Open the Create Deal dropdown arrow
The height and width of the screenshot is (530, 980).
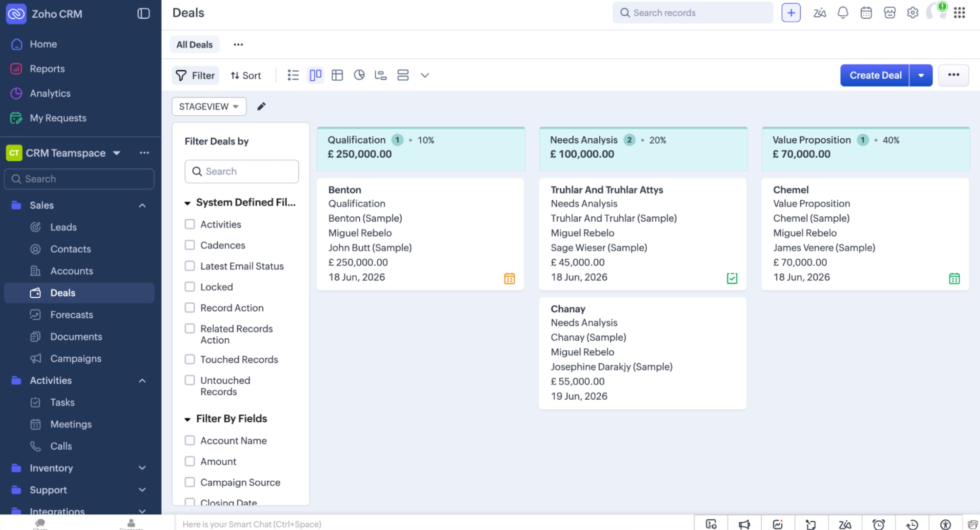[x=920, y=75]
